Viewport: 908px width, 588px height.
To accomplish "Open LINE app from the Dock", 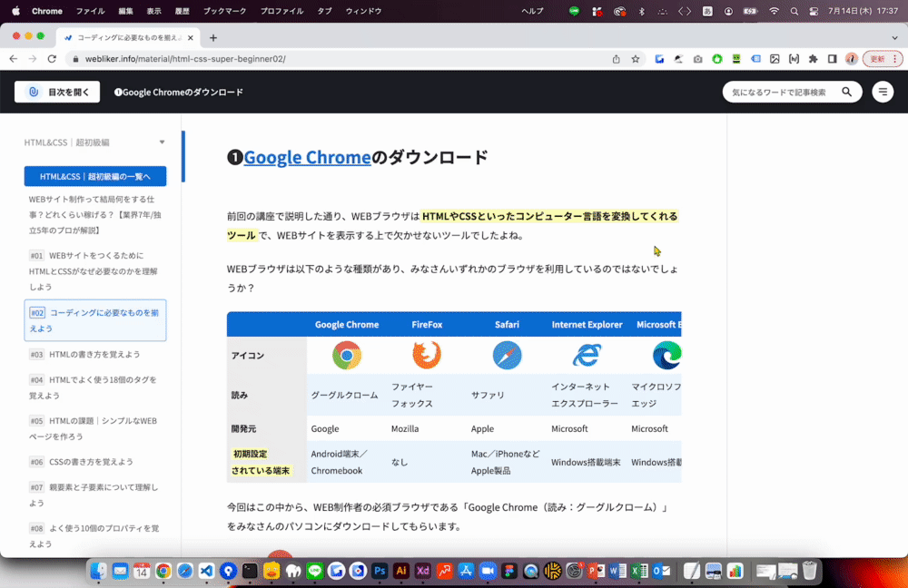I will coord(314,572).
